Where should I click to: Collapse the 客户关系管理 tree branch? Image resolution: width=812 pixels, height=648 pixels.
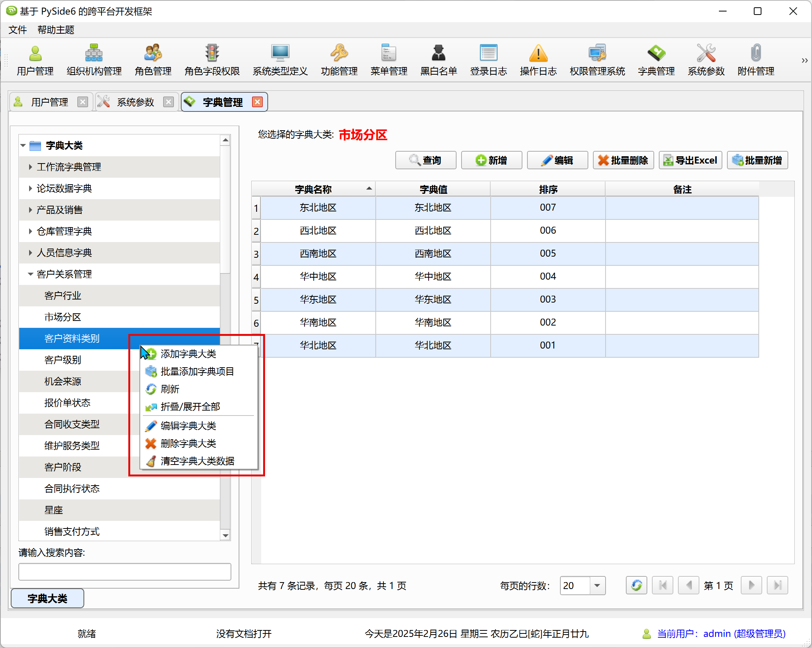click(31, 274)
